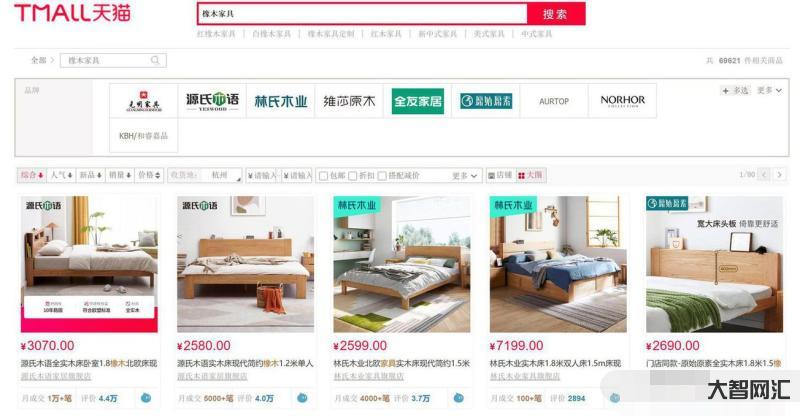Go to next results page arrow
Image resolution: width=800 pixels, height=418 pixels.
(779, 175)
